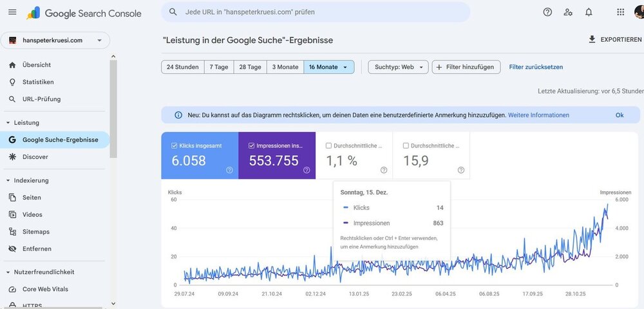Click help icon on 1,1 % card
Viewport: 644px width, 309px height.
[384, 170]
